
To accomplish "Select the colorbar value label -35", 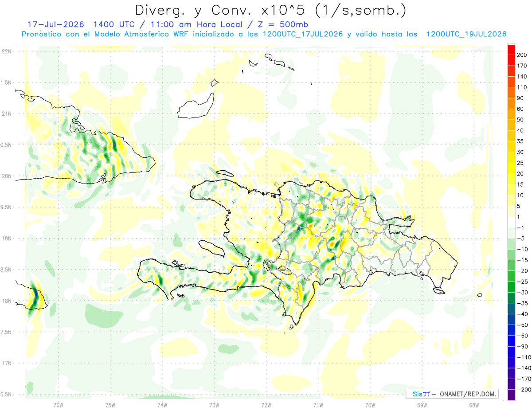I will point(522,303).
